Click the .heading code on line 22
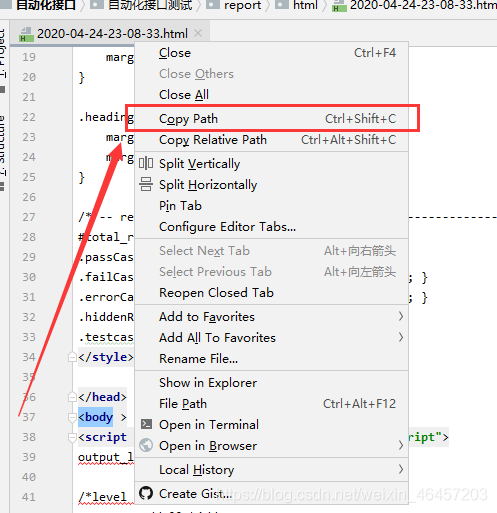Screen dimensions: 497x513 [x=106, y=117]
